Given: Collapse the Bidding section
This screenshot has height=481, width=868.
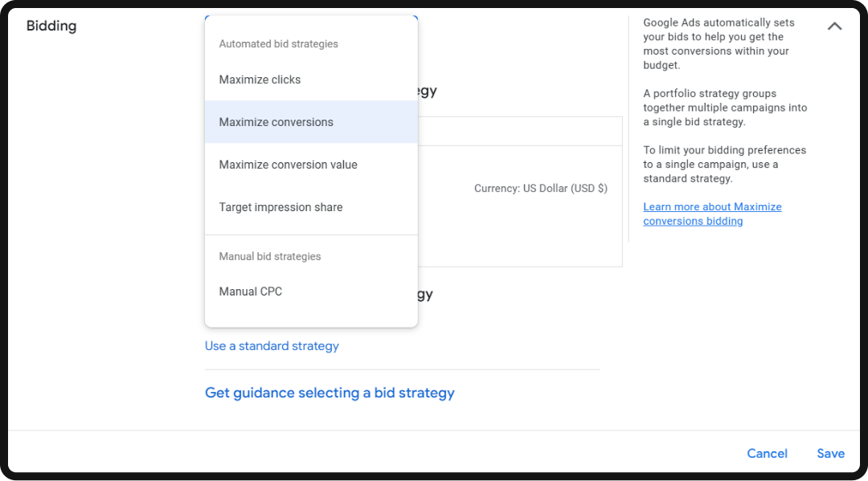Looking at the screenshot, I should (834, 25).
